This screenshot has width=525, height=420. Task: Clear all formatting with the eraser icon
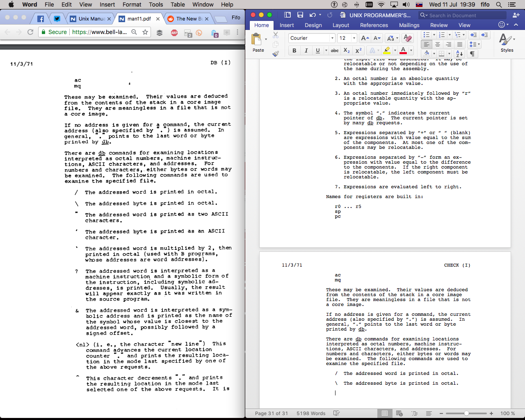(x=408, y=38)
